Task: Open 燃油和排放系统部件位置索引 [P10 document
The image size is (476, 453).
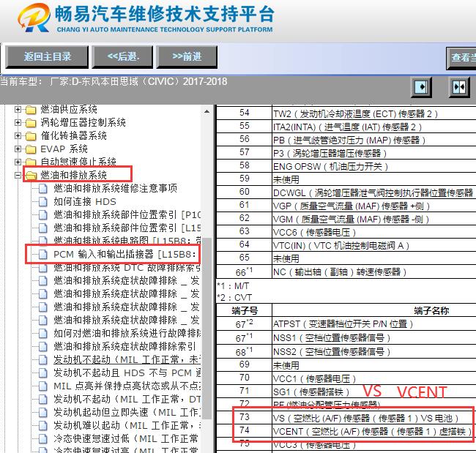Action: 127,215
